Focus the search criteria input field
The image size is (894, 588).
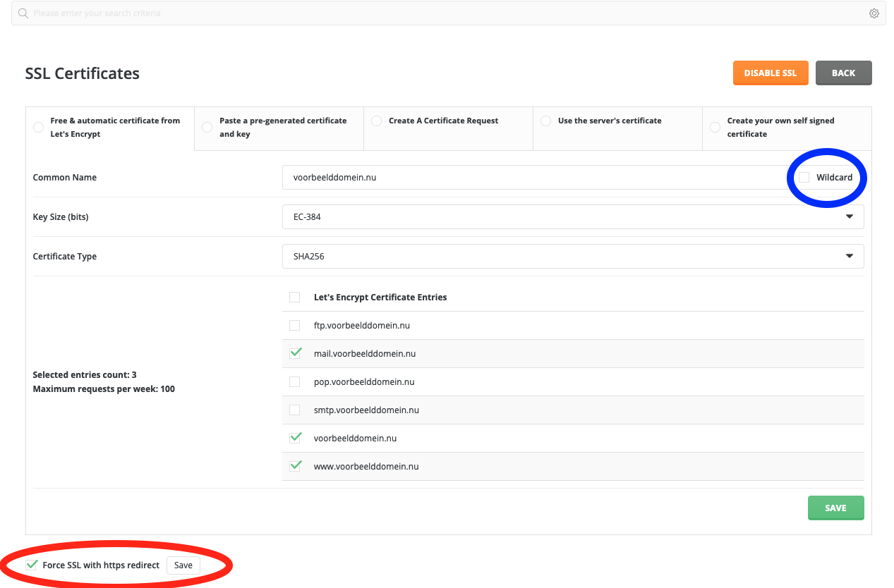click(x=448, y=13)
